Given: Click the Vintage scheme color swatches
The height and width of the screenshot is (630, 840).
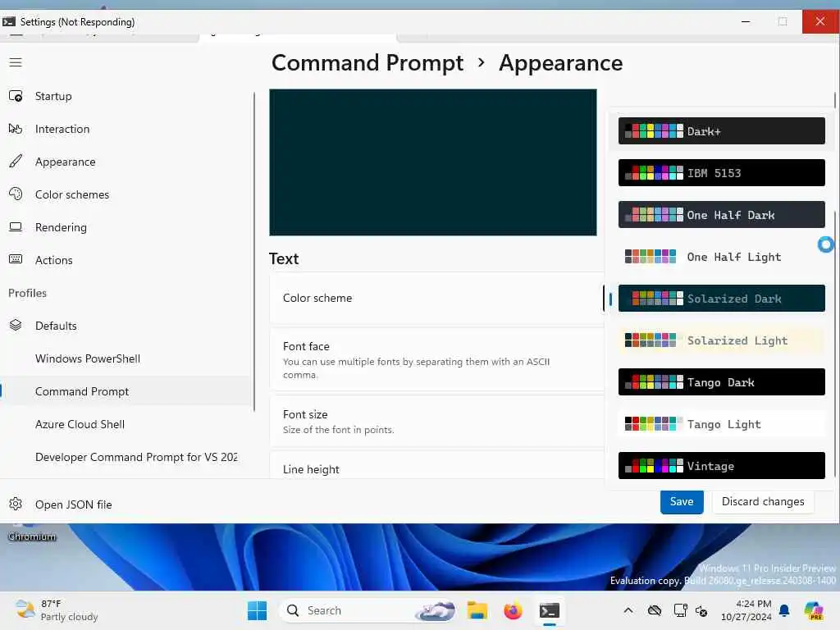Looking at the screenshot, I should (x=654, y=465).
